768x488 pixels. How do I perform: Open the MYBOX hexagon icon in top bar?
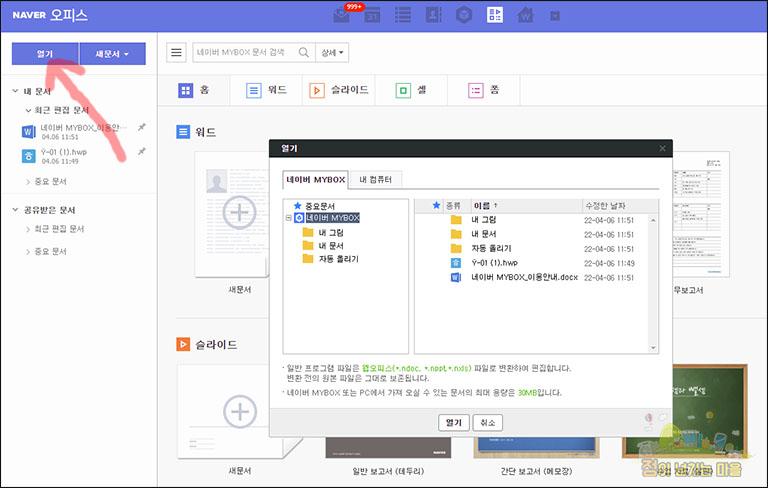[x=464, y=15]
